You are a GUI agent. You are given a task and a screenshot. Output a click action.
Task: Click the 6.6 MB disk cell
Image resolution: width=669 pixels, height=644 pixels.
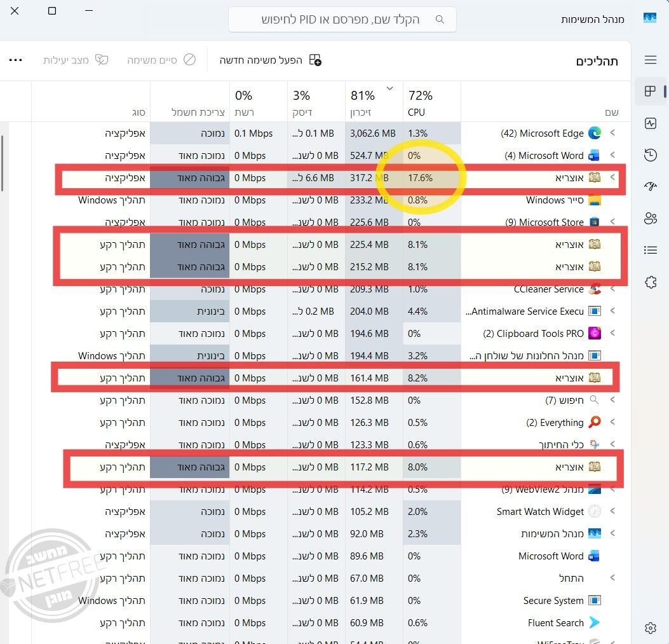coord(316,177)
